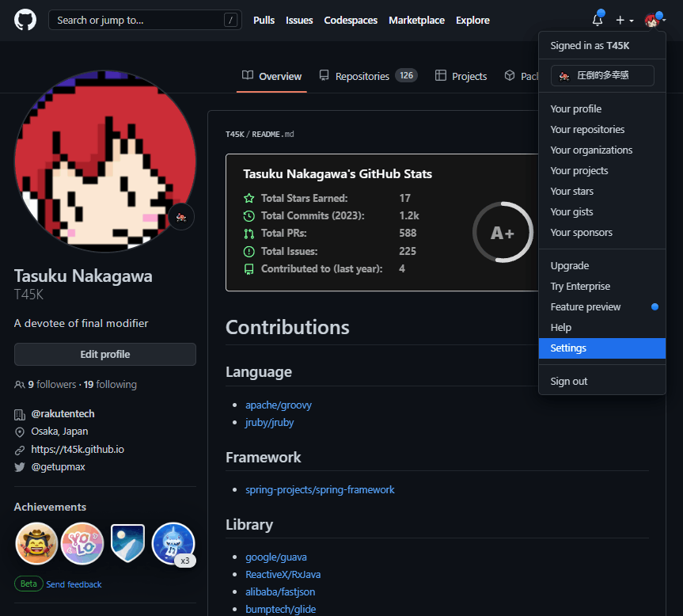Click the Arctic Code Vault achievement badge
The image size is (683, 616).
[127, 543]
